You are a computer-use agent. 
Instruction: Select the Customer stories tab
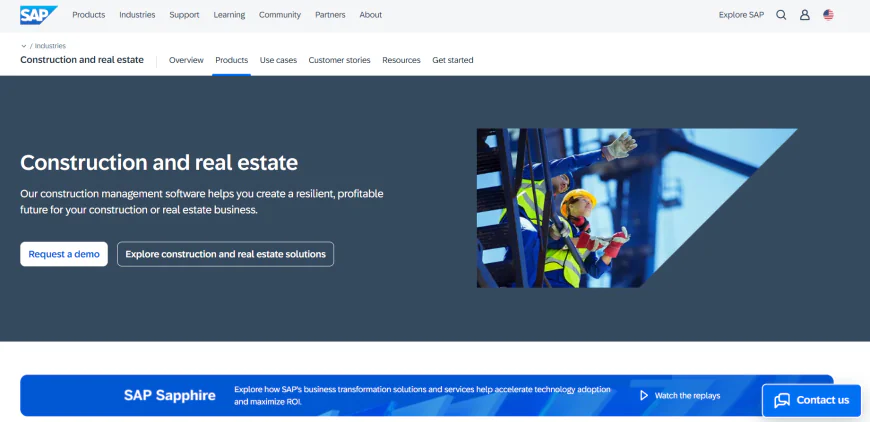tap(339, 60)
